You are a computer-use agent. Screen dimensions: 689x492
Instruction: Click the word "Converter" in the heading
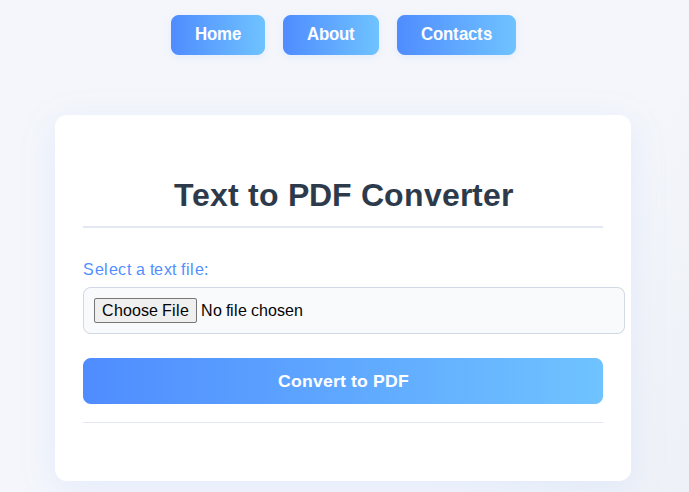tap(437, 195)
